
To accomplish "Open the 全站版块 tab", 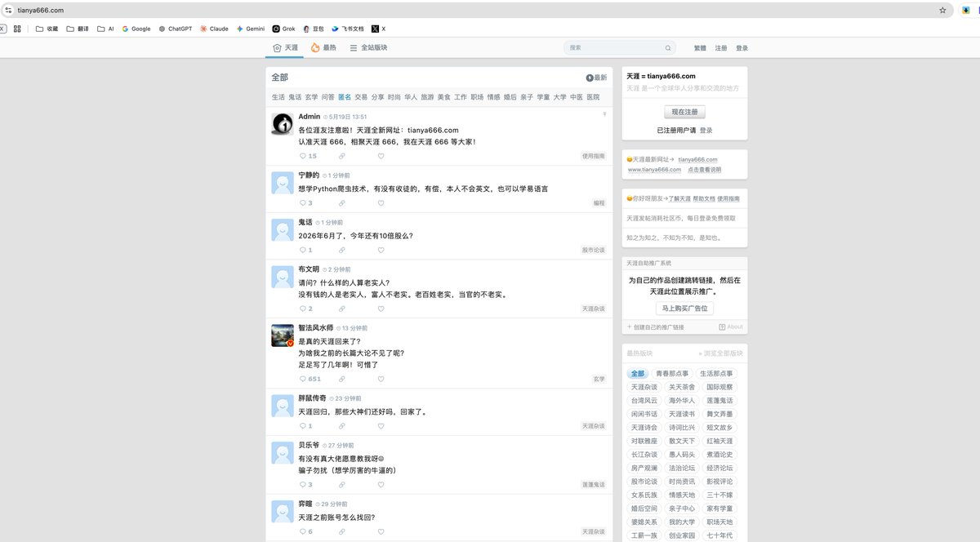I will pyautogui.click(x=368, y=48).
